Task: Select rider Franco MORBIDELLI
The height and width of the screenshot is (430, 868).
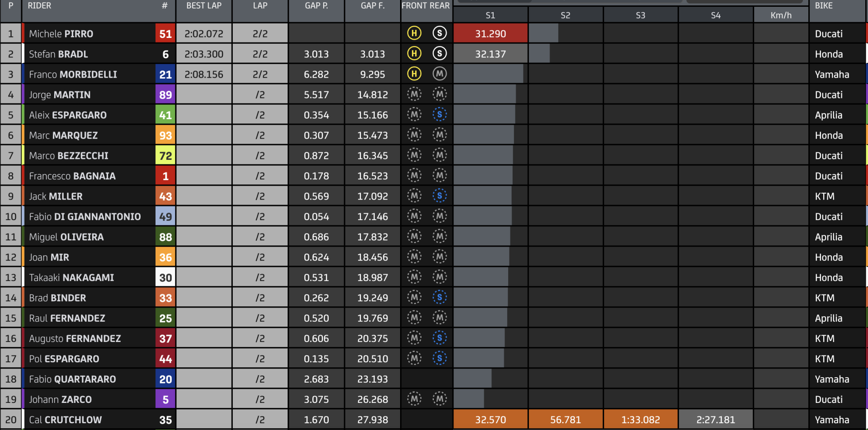Action: tap(73, 75)
